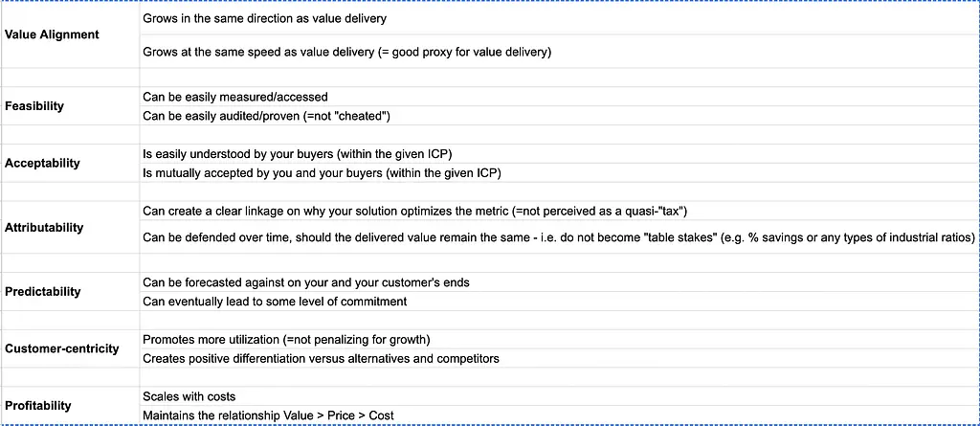Click the Profitability category cell

(x=38, y=405)
